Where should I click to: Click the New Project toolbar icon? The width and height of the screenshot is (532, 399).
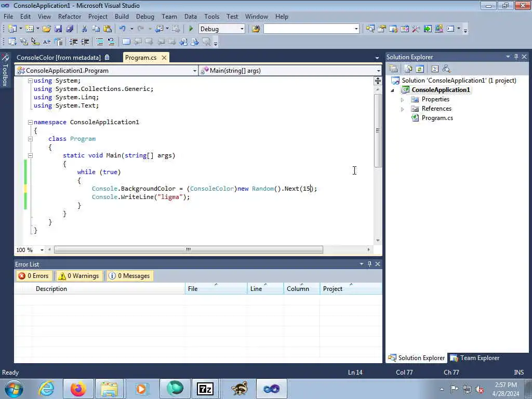12,29
